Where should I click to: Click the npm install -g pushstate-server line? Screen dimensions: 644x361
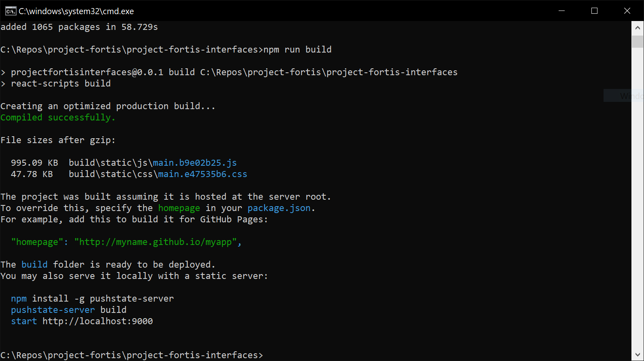93,298
